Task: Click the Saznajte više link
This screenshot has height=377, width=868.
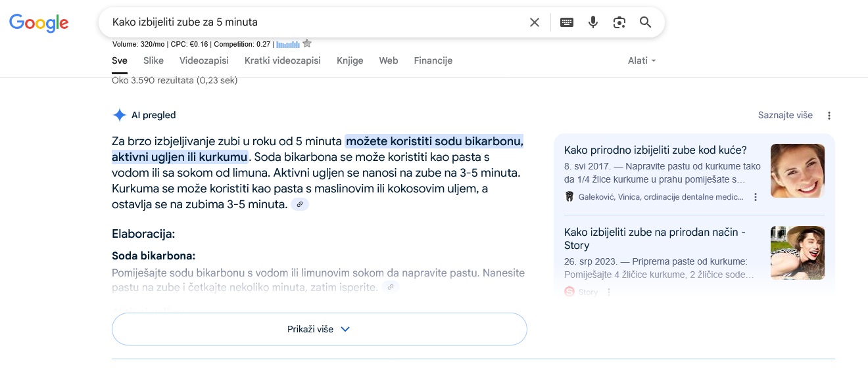Action: point(785,116)
